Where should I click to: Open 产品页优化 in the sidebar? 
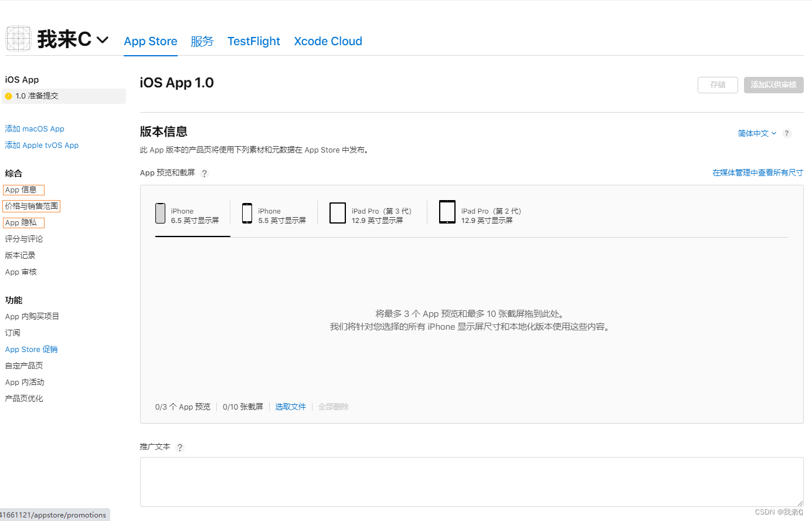(24, 398)
